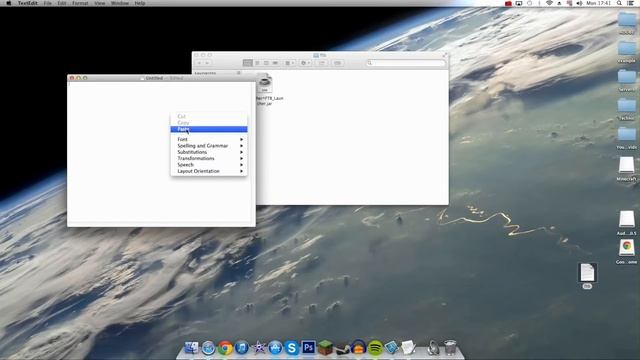Open iMovie from the Dock

[258, 348]
